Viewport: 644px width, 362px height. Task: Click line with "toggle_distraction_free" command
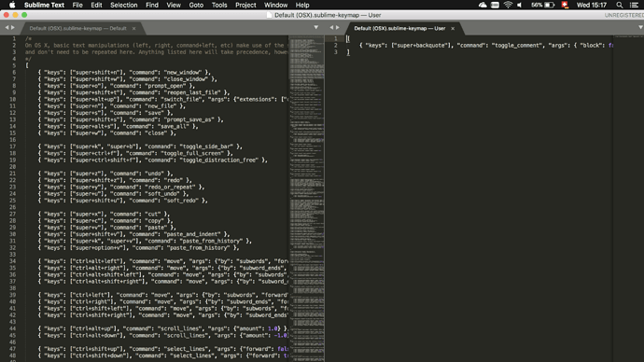tap(153, 160)
